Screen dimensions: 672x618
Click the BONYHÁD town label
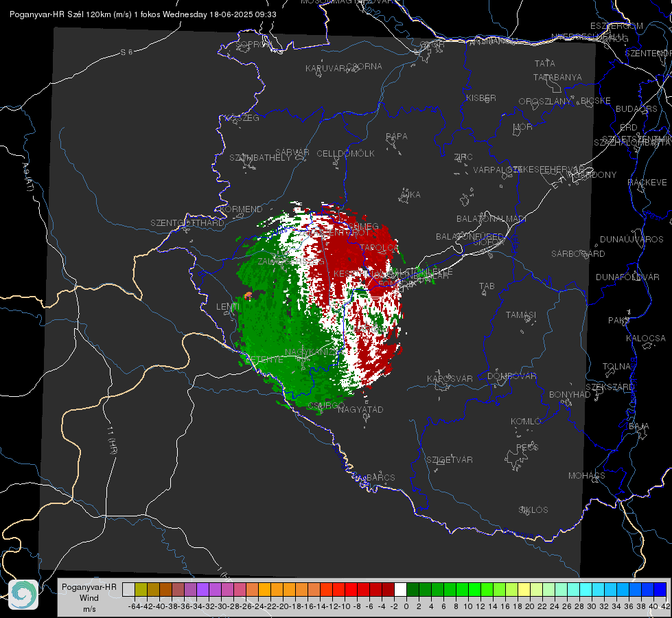[570, 394]
